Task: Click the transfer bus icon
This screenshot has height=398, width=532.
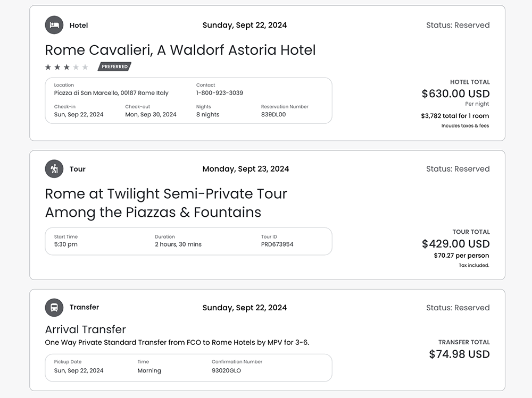Action: [54, 307]
